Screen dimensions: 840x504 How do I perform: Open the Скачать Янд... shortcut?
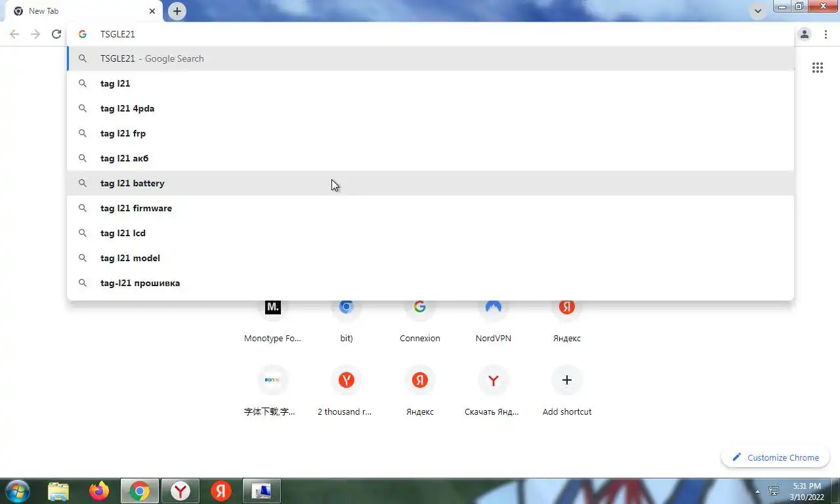coord(493,391)
